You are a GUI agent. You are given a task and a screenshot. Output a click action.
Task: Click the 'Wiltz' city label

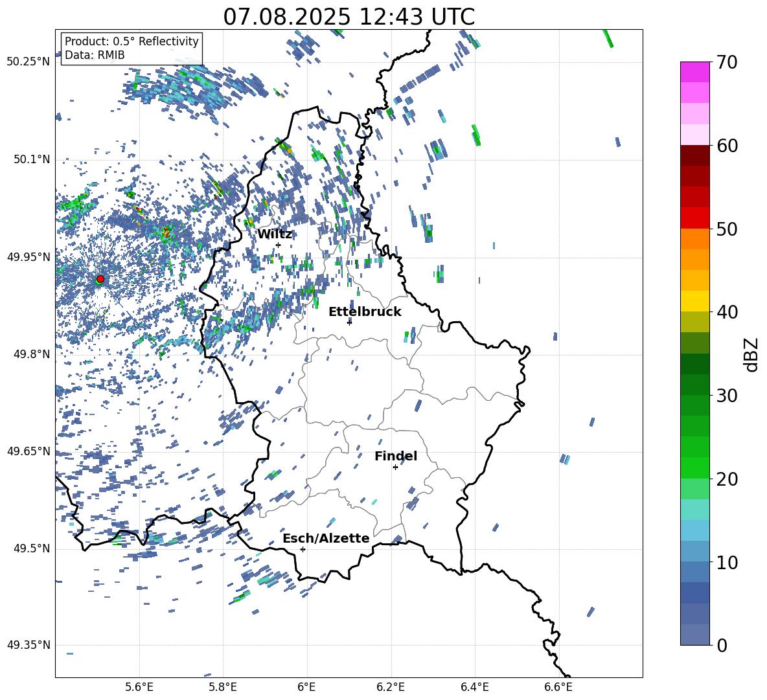point(275,234)
